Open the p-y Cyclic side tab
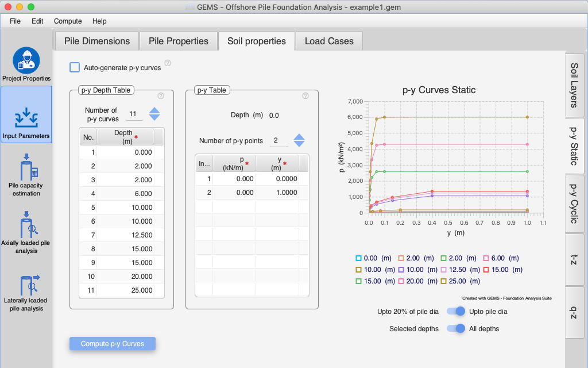Image resolution: width=588 pixels, height=368 pixels. (574, 204)
